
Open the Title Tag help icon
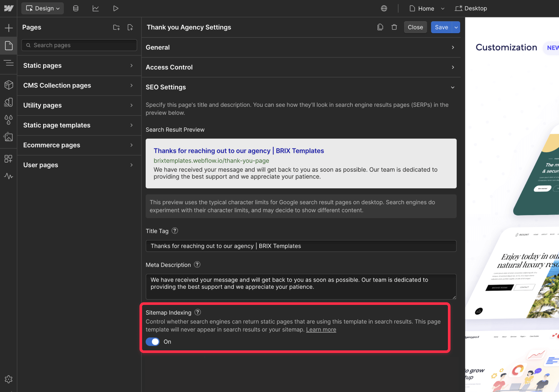pyautogui.click(x=175, y=231)
